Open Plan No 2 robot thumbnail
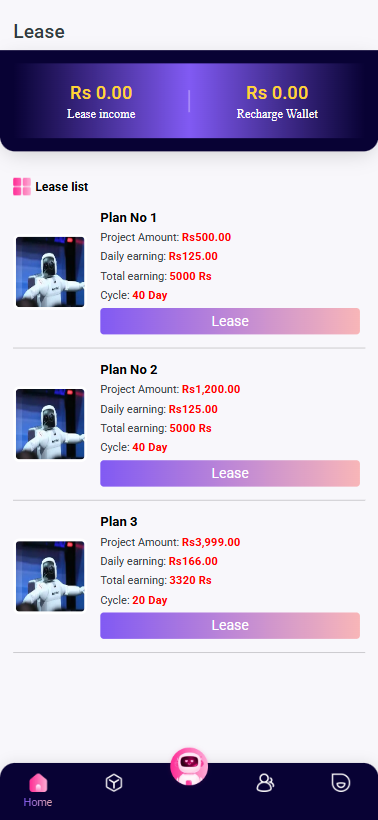The height and width of the screenshot is (820, 378). (x=50, y=424)
